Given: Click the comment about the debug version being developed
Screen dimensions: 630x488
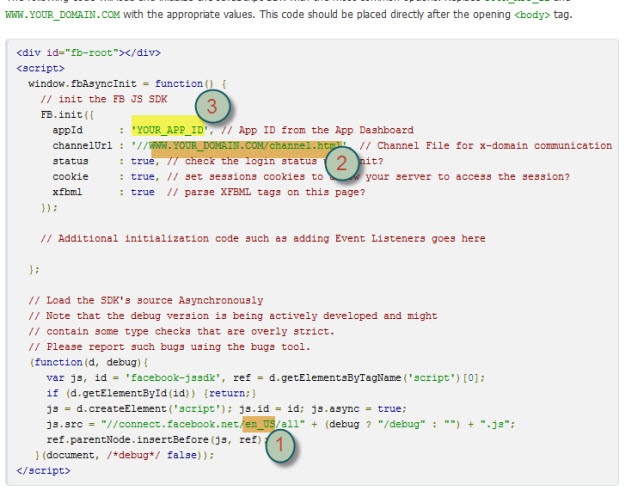Looking at the screenshot, I should [x=233, y=316].
